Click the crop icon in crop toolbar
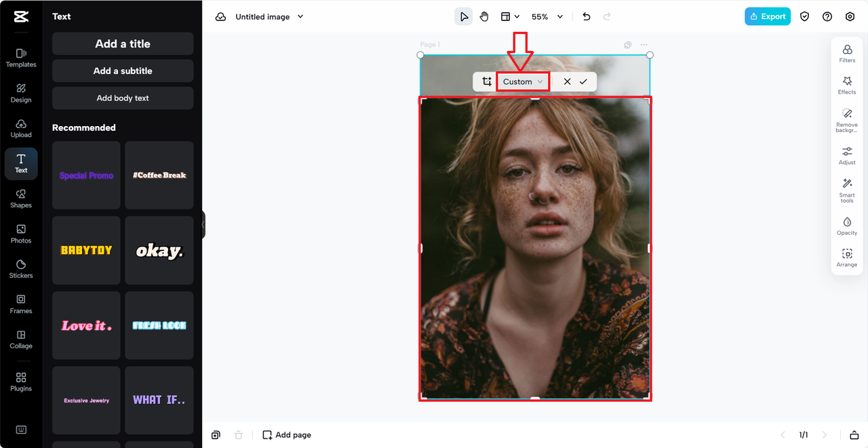This screenshot has width=868, height=448. tap(487, 81)
